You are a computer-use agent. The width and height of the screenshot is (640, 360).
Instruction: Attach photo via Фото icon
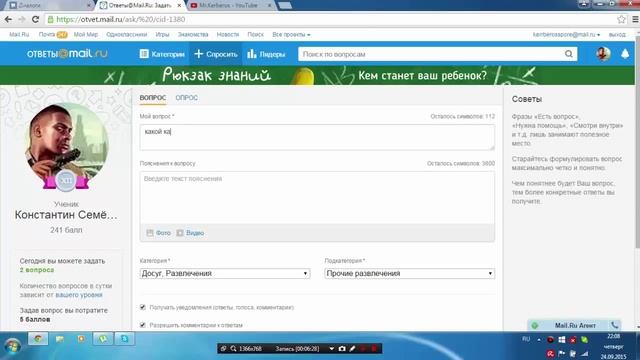[150, 233]
